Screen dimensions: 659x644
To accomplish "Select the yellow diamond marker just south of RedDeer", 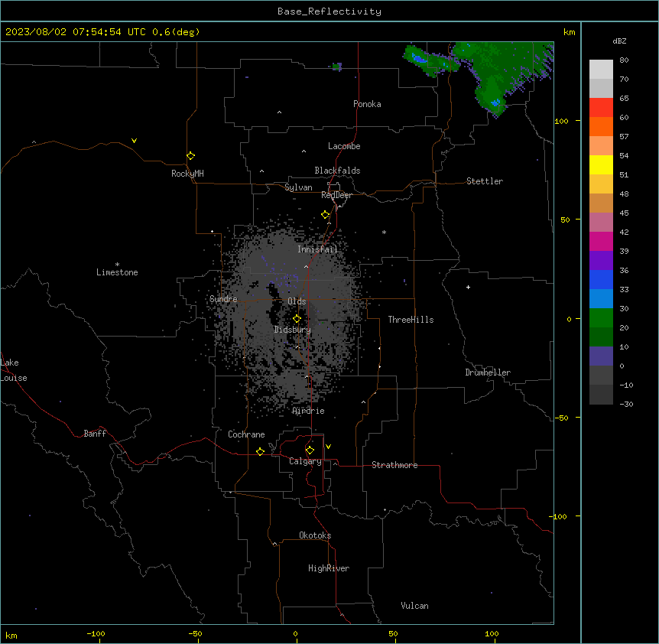I will pos(326,215).
